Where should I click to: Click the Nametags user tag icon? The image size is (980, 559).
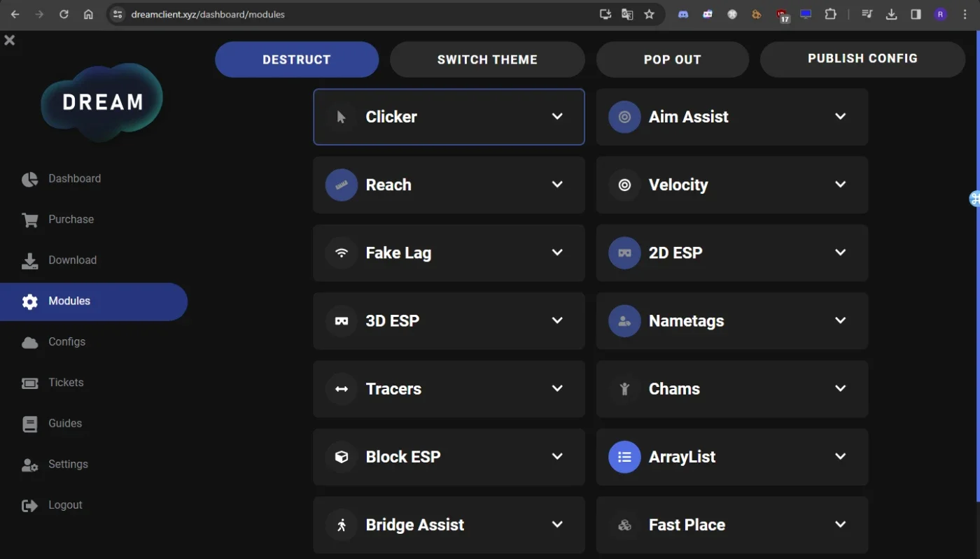click(624, 321)
